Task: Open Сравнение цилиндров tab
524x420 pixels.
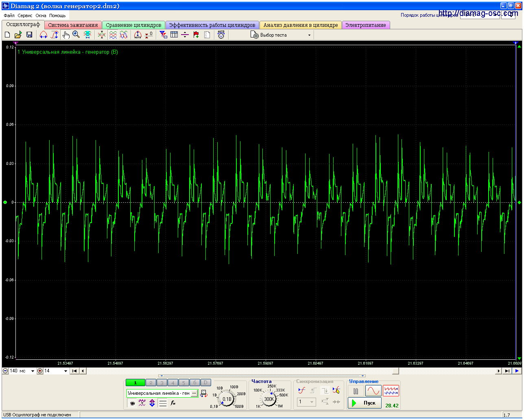Action: [x=133, y=25]
